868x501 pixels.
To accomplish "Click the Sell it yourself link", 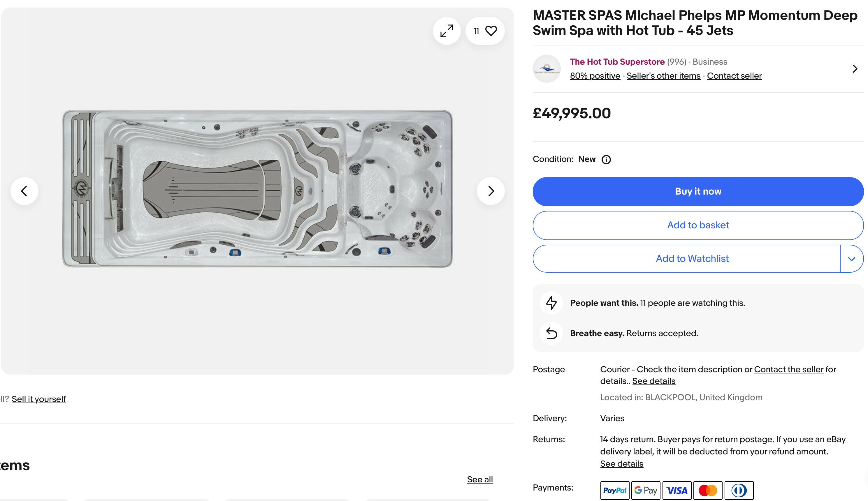I will [x=38, y=399].
